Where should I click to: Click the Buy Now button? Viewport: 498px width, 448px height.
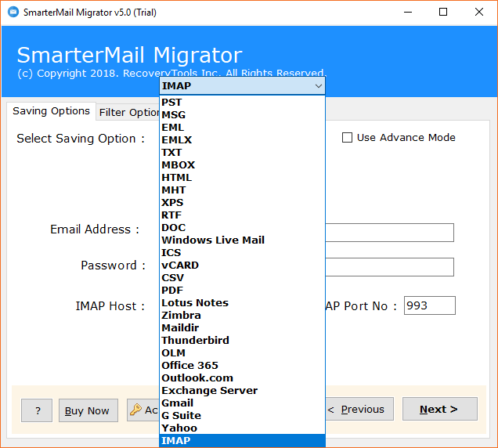[x=88, y=410]
